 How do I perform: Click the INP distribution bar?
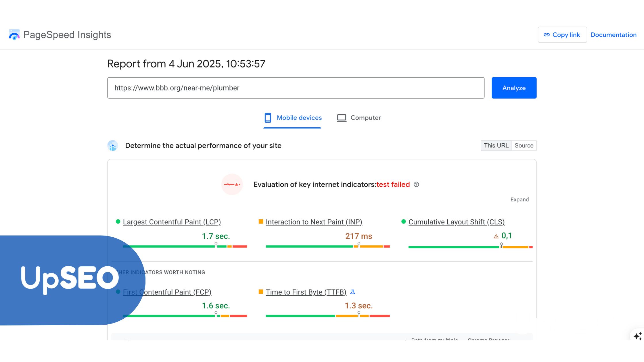328,247
